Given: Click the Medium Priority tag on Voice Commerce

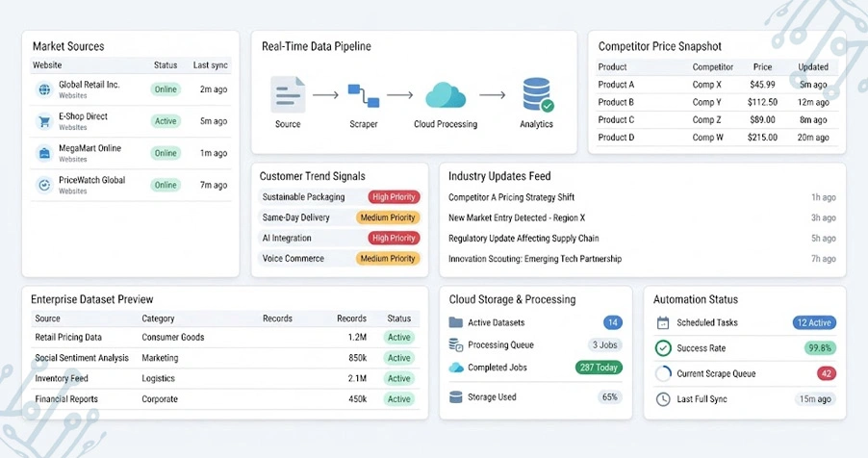Looking at the screenshot, I should point(388,259).
